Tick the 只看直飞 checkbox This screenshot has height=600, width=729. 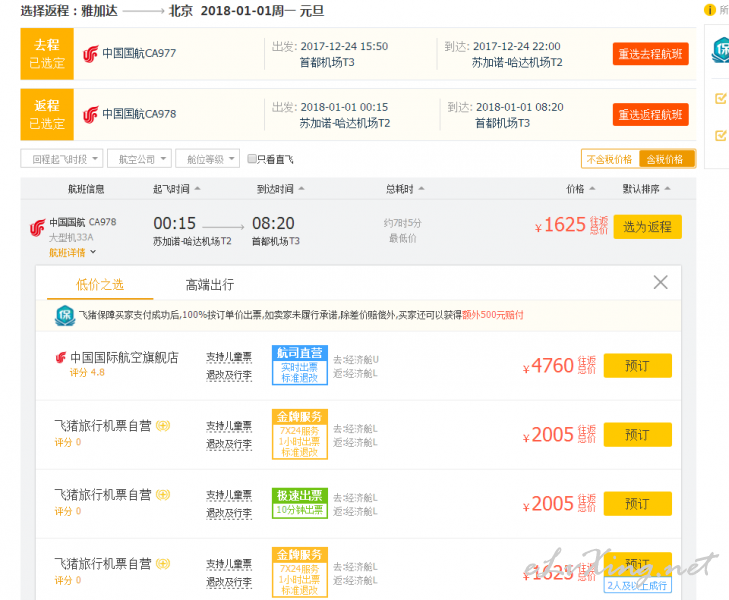click(252, 159)
